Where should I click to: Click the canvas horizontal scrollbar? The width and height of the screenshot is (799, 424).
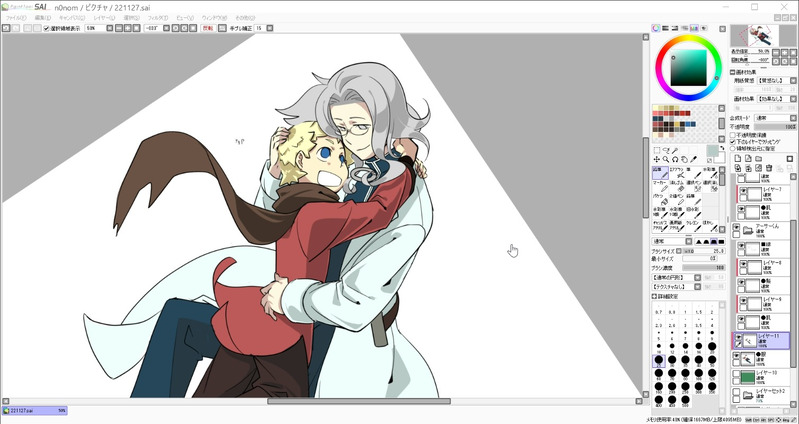pyautogui.click(x=359, y=401)
